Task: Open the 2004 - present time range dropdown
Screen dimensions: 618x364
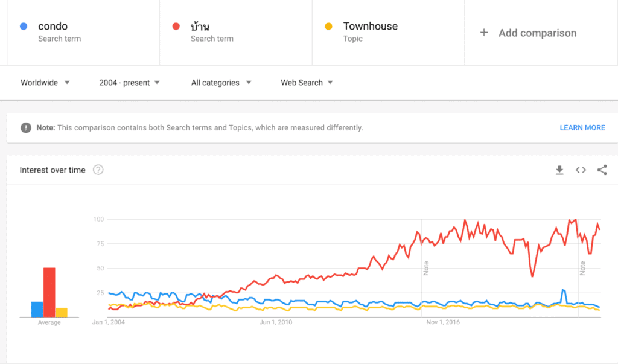Action: coord(129,83)
